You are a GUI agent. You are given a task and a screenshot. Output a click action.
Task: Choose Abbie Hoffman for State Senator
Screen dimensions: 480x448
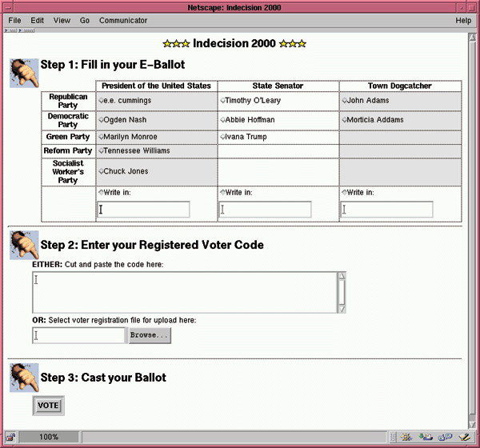click(x=222, y=120)
